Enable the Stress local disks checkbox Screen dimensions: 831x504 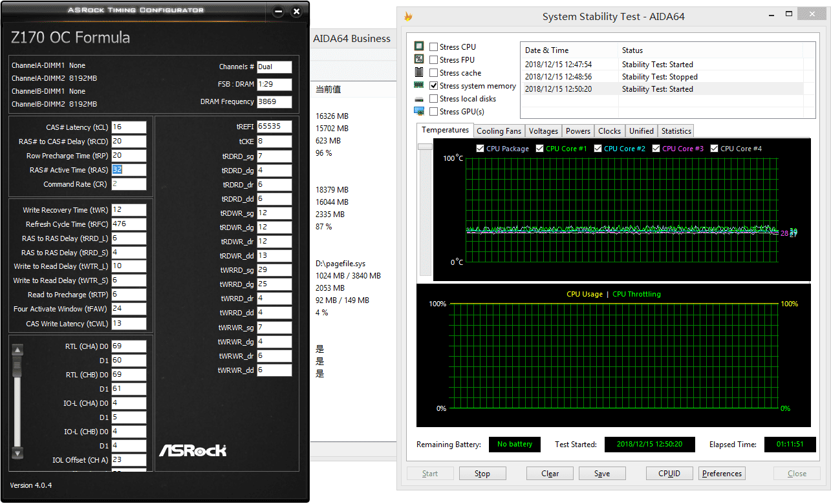tap(433, 98)
